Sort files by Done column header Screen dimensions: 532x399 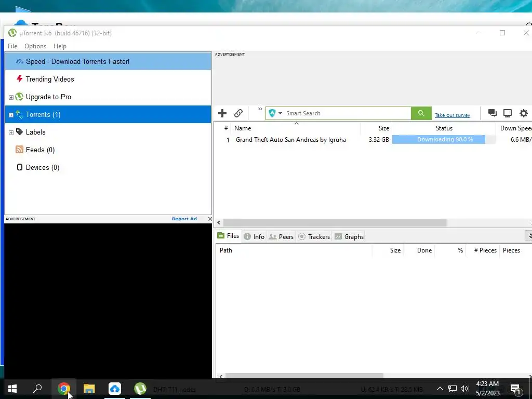pyautogui.click(x=419, y=250)
